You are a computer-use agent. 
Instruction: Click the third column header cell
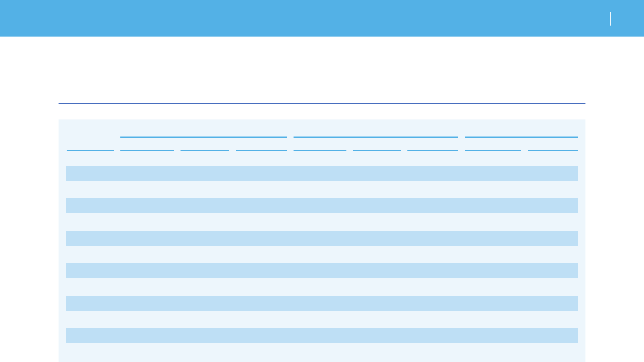[x=205, y=145]
